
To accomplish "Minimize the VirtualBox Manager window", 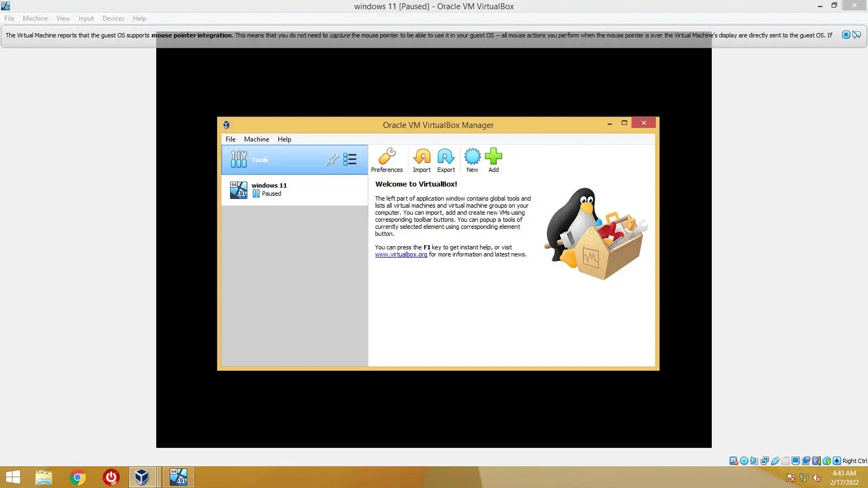I will click(x=610, y=123).
